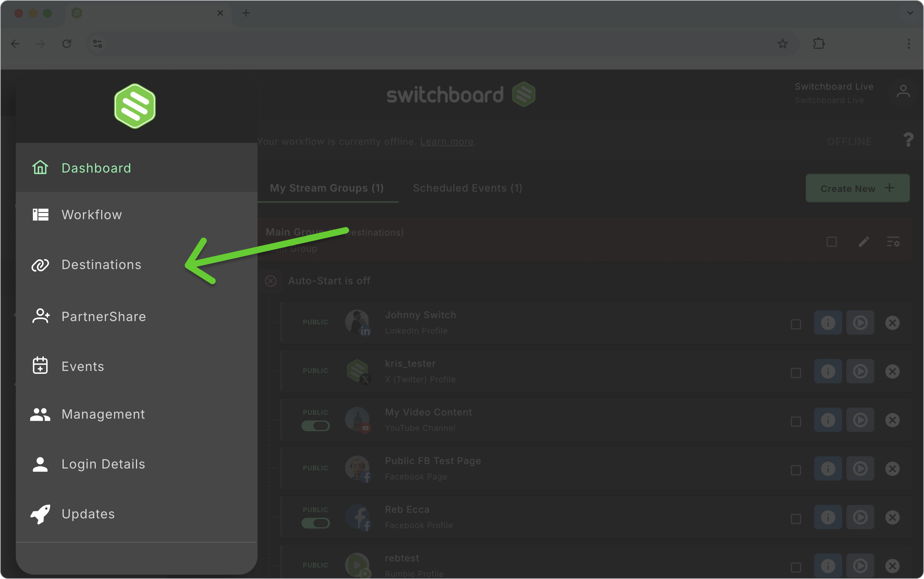Image resolution: width=924 pixels, height=579 pixels.
Task: Click the browser back arrow
Action: [x=15, y=44]
